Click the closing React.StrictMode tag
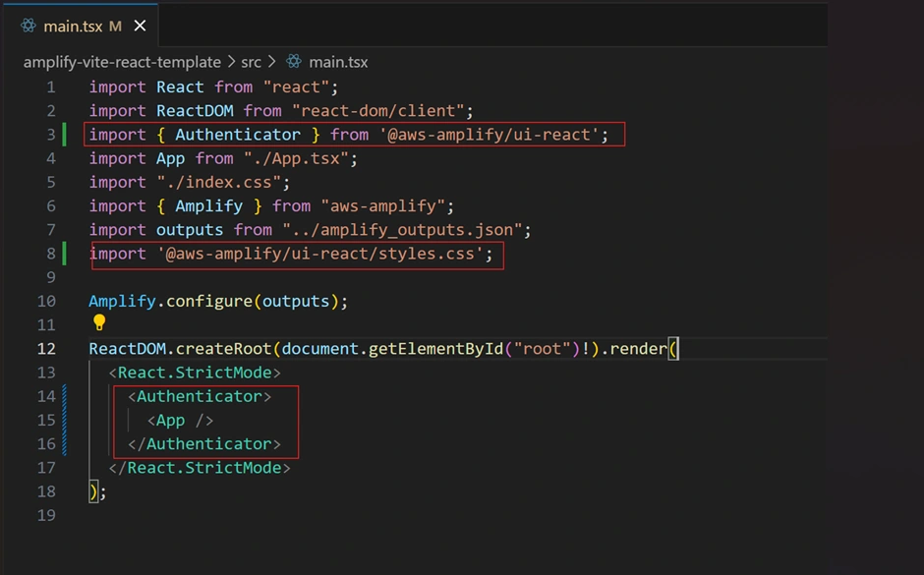 pos(200,468)
